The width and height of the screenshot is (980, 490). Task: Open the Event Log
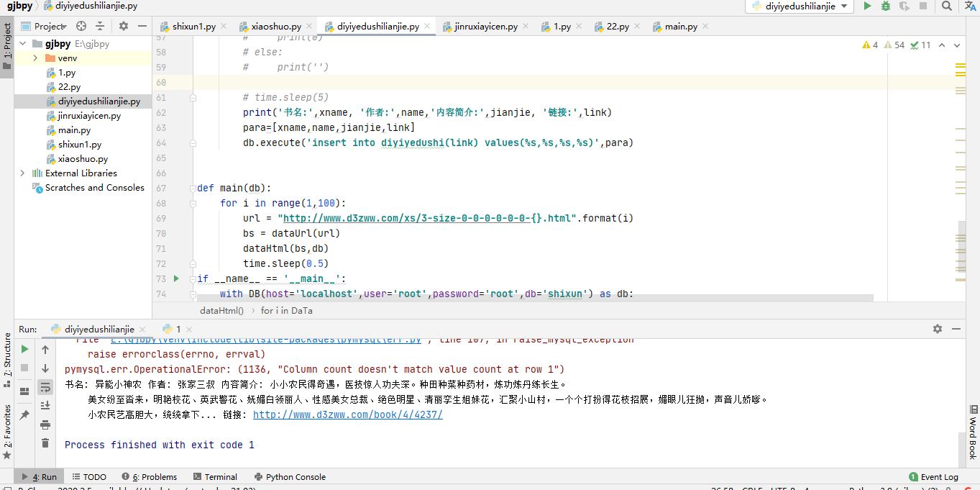click(x=934, y=477)
